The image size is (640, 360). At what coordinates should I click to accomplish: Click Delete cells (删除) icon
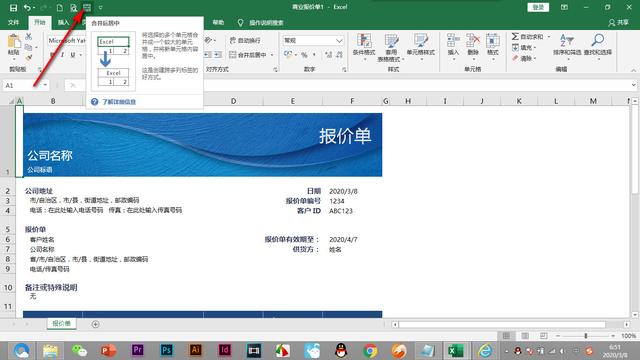point(473,46)
